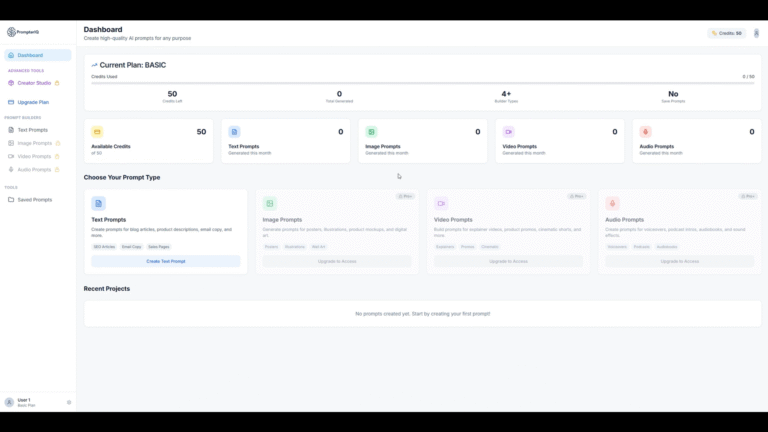Click 'No prompts created yet' message text
The height and width of the screenshot is (432, 768).
coord(423,314)
